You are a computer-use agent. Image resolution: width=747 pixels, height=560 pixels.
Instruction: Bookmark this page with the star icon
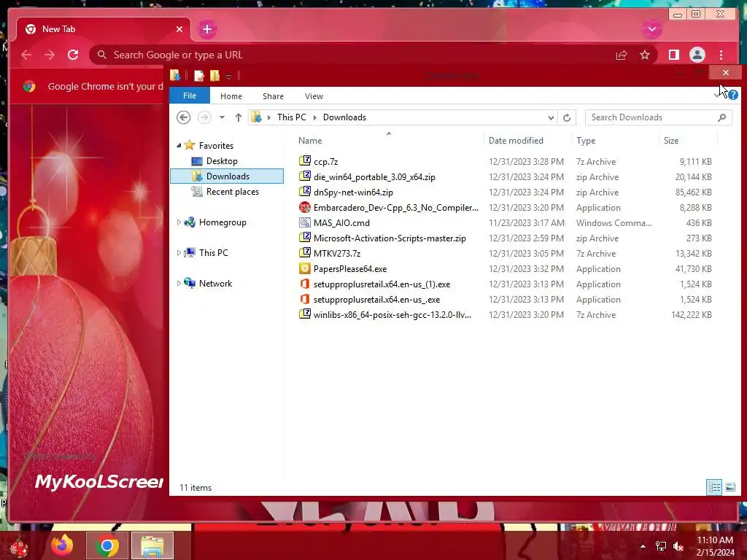pyautogui.click(x=645, y=55)
